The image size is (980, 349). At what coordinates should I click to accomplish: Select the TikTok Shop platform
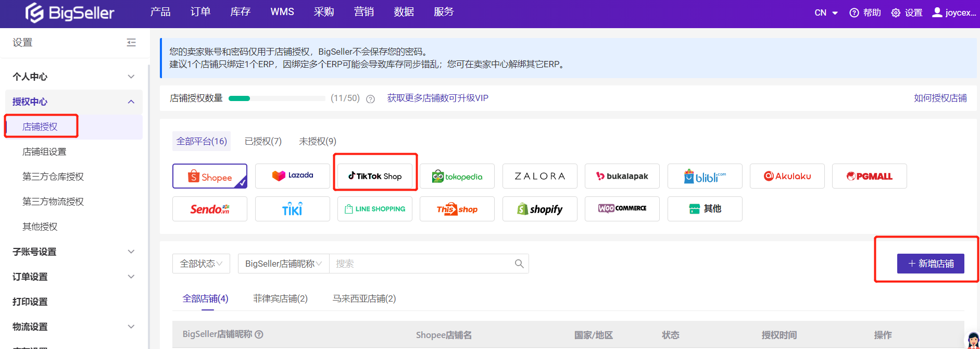coord(375,176)
